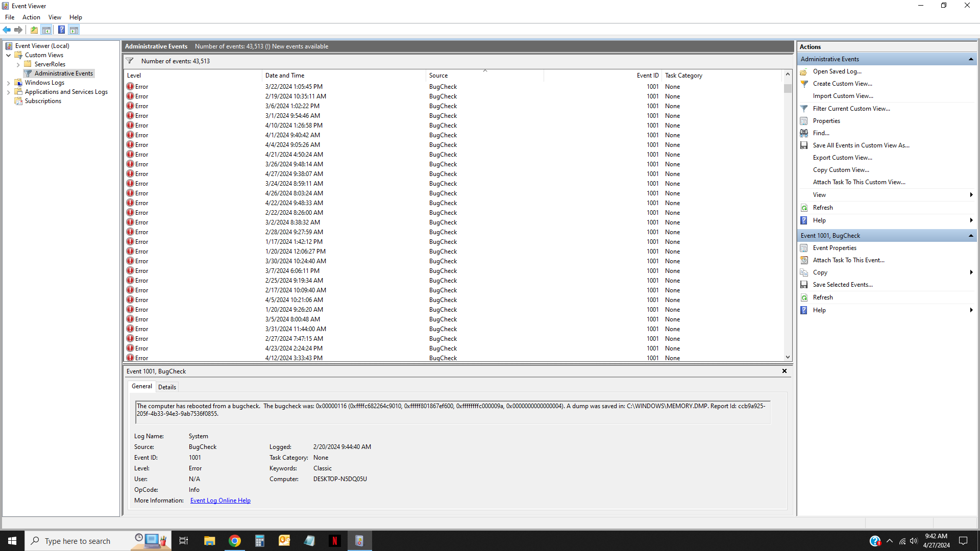This screenshot has width=980, height=551.
Task: Launch Google Chrome from the taskbar
Action: pos(235,541)
